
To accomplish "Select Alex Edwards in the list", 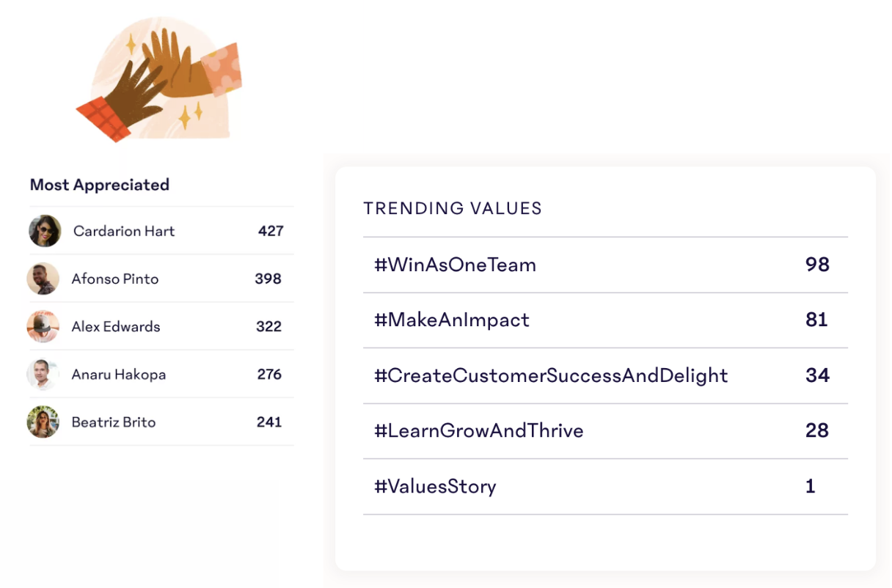I will pyautogui.click(x=116, y=326).
